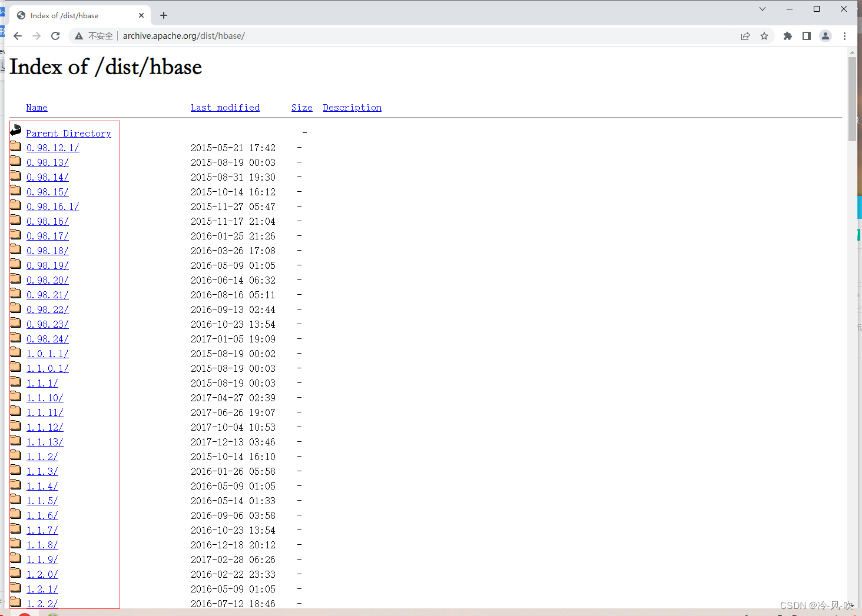862x616 pixels.
Task: Click the browser back navigation arrow
Action: click(x=17, y=36)
